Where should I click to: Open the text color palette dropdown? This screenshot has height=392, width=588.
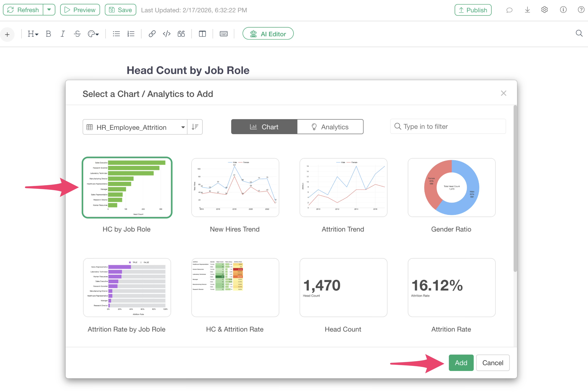93,34
